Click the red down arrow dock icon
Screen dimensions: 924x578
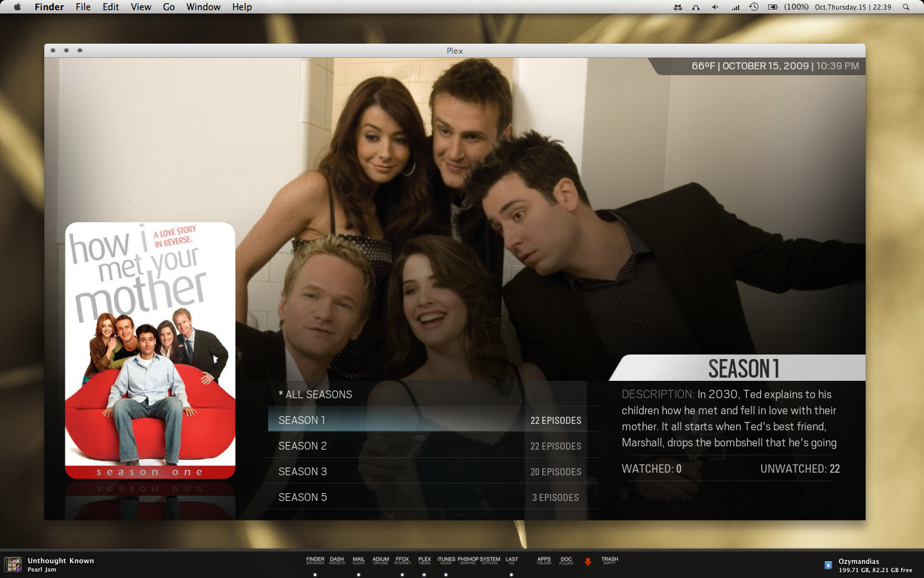(x=588, y=562)
